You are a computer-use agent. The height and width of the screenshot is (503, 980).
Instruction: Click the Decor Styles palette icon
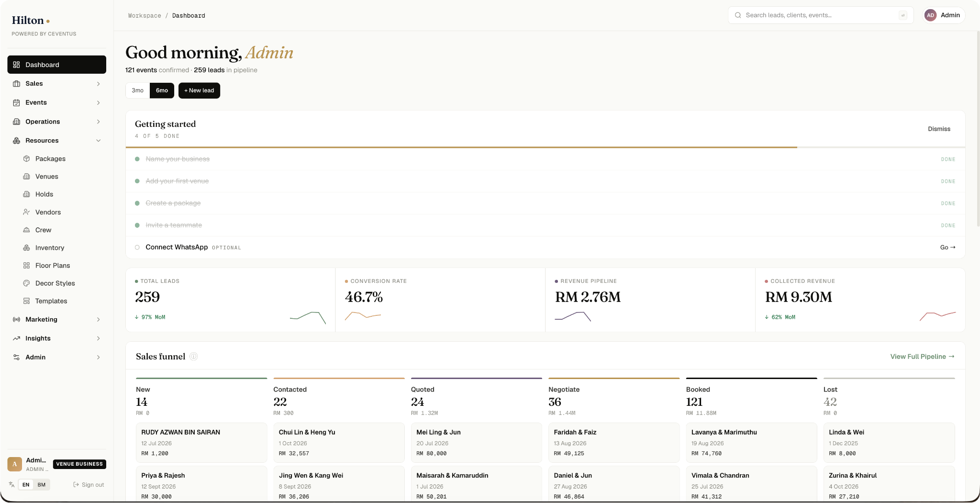pyautogui.click(x=27, y=283)
